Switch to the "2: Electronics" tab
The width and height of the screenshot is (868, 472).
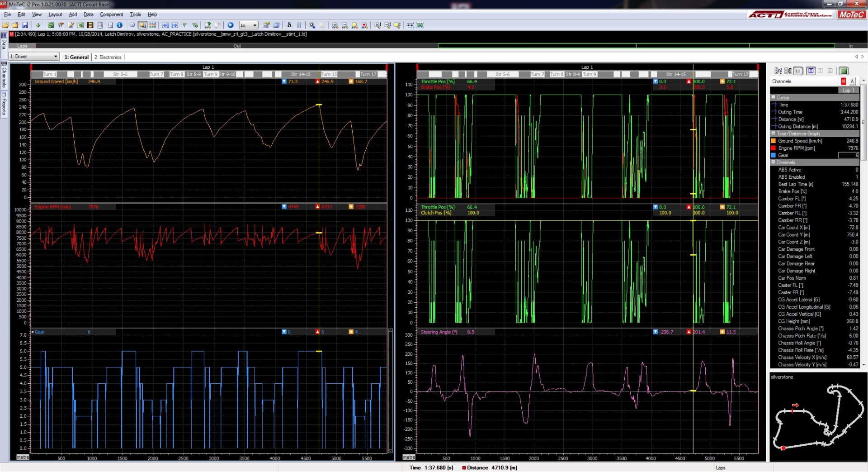tap(108, 57)
